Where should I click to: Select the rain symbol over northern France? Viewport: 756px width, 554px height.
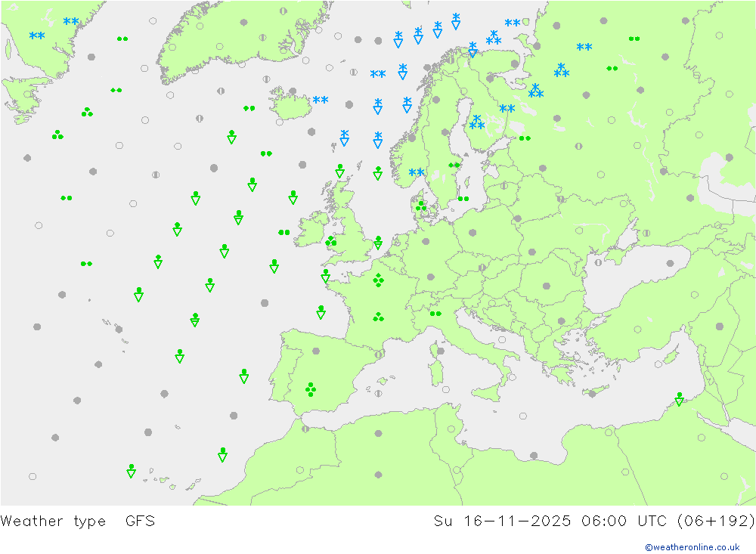[x=379, y=280]
